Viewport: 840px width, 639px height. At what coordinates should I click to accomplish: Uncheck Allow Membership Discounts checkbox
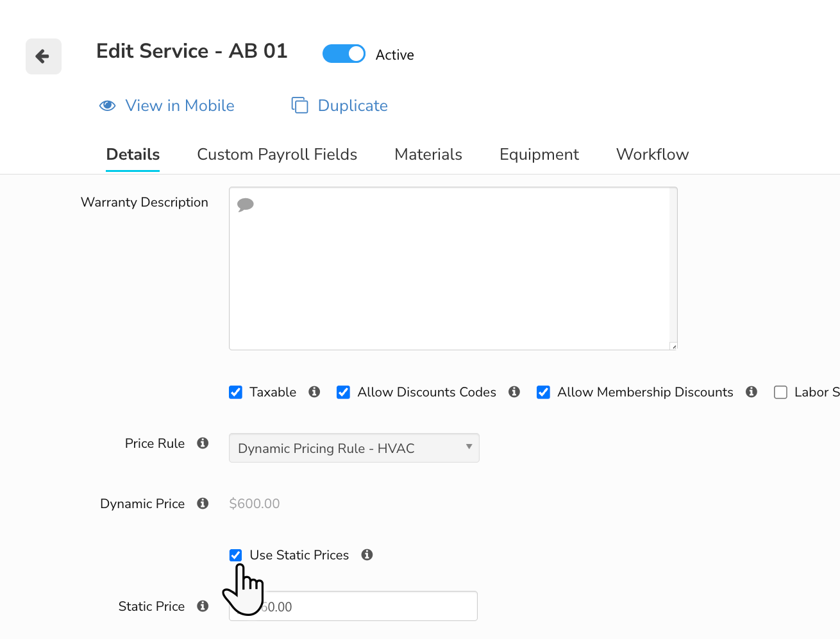(543, 392)
